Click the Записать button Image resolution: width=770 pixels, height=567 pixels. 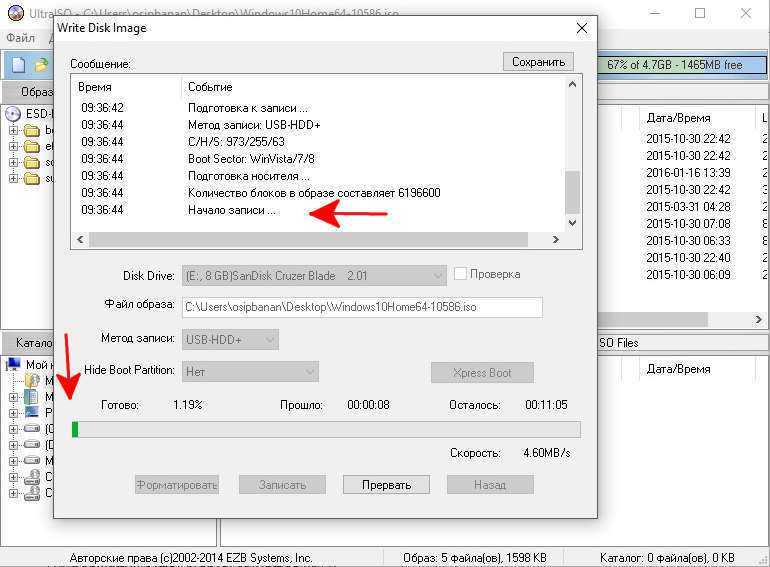click(282, 485)
